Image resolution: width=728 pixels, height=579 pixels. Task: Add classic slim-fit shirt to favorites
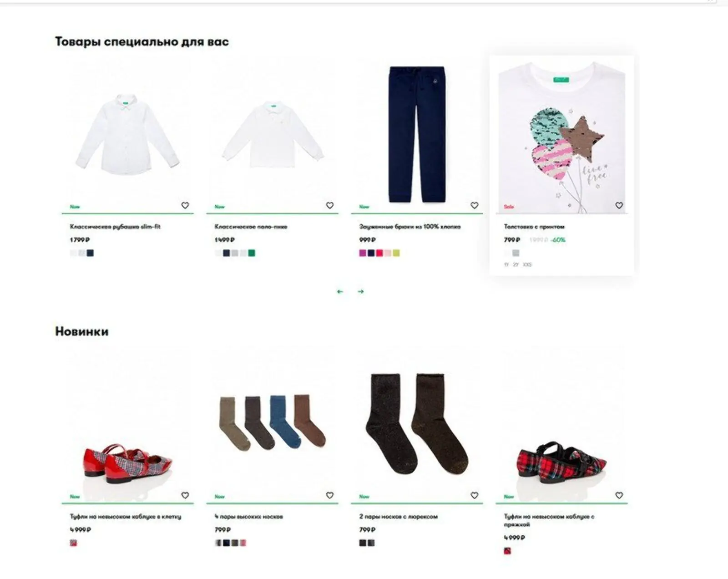coord(185,205)
